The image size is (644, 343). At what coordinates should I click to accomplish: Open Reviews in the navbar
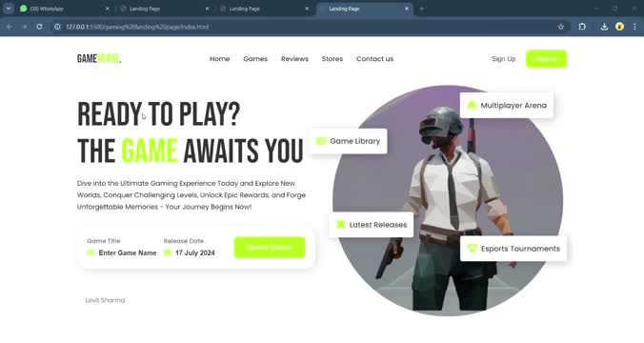click(x=294, y=59)
